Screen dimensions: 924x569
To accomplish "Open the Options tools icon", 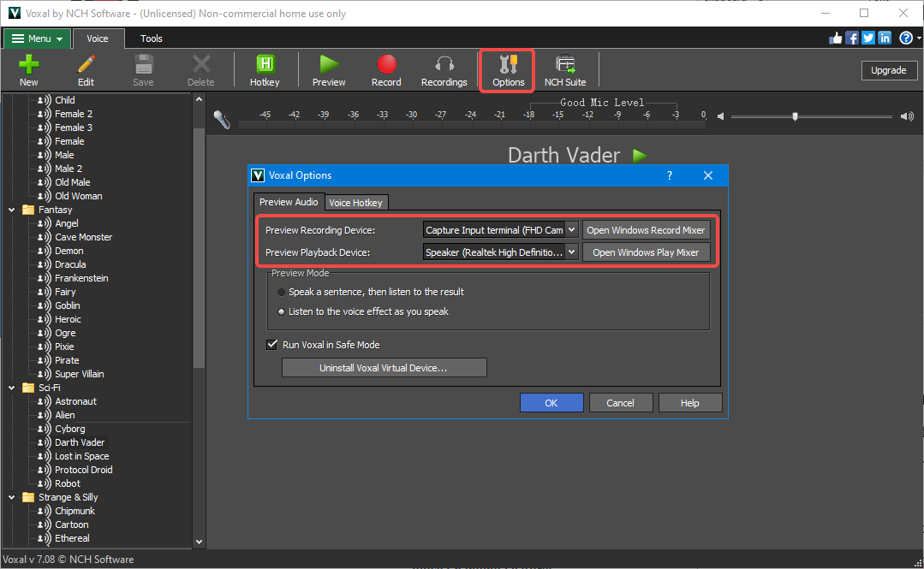I will pos(508,63).
